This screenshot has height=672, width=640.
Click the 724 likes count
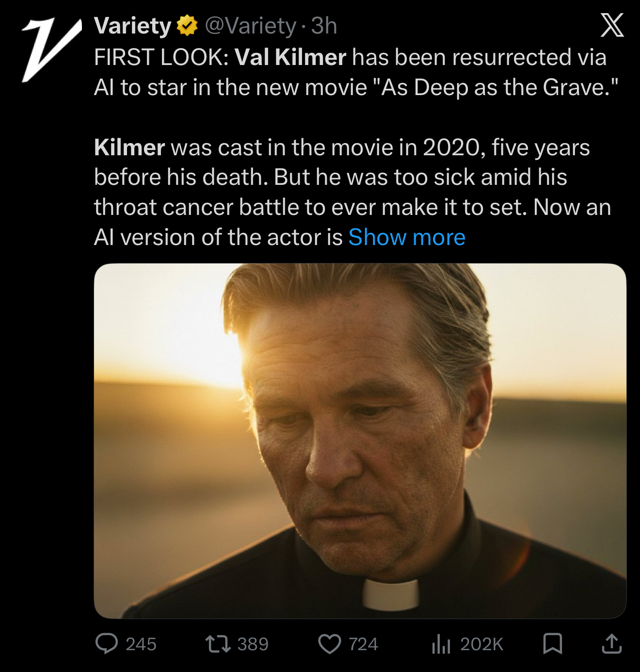pyautogui.click(x=363, y=644)
